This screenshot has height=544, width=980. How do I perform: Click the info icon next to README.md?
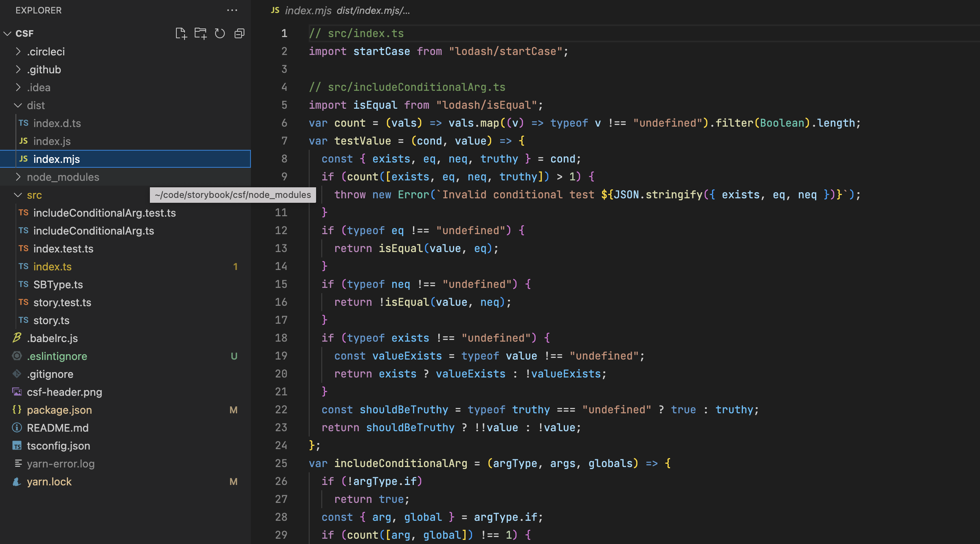[x=17, y=428]
